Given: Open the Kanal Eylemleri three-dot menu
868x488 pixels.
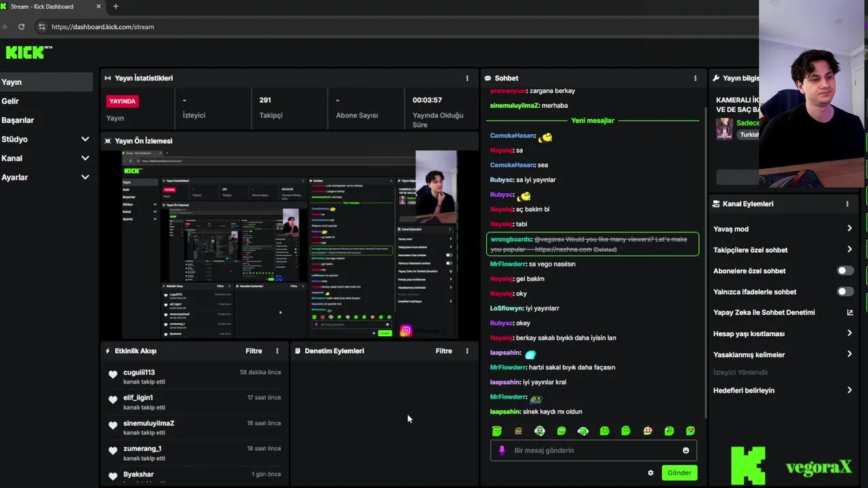Looking at the screenshot, I should (847, 203).
